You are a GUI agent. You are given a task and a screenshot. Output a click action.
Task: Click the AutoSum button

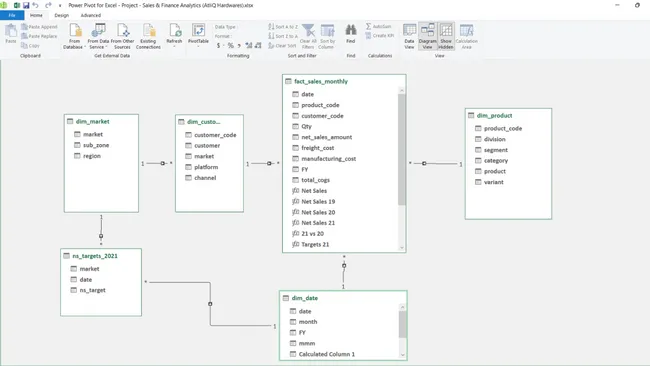point(378,26)
